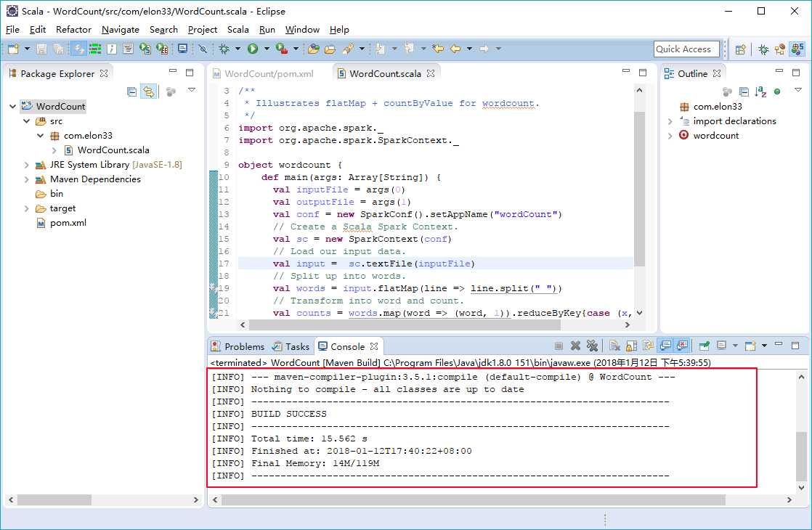Collapse the WordCount project node
Screen dimensions: 812x530
pos(12,106)
